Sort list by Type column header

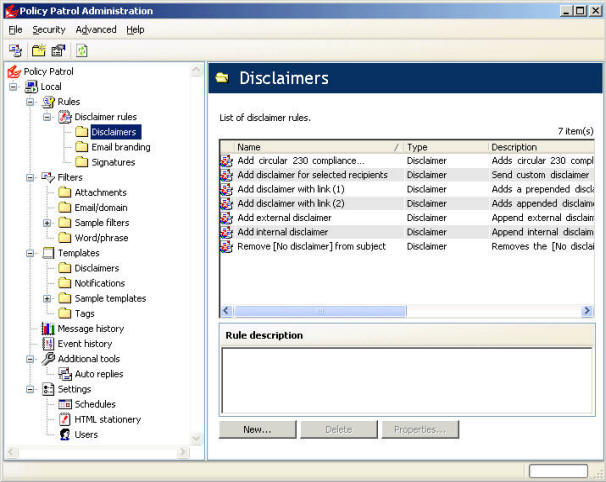click(446, 147)
